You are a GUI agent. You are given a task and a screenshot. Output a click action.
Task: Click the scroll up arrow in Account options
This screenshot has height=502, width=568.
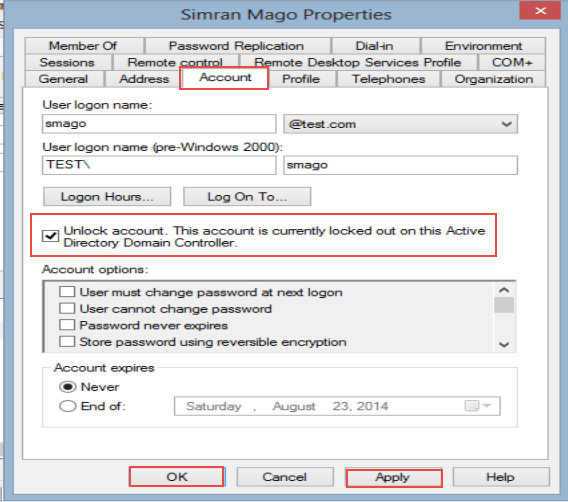point(504,290)
